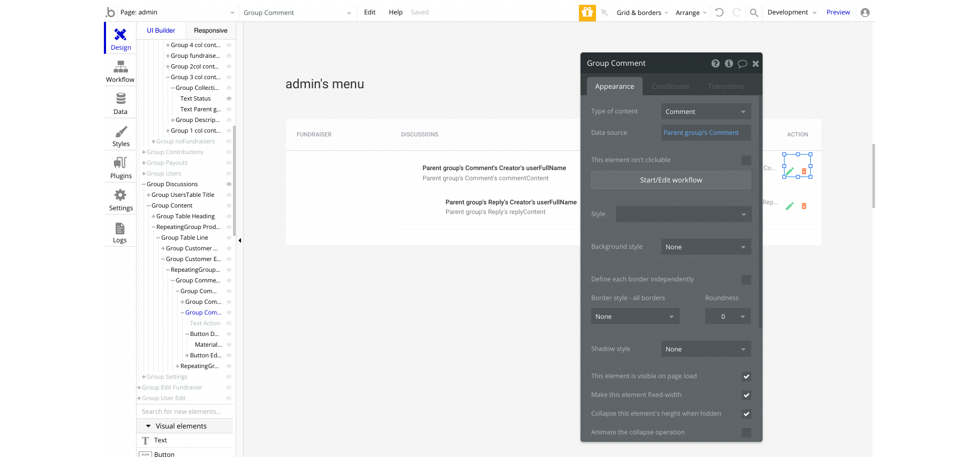Click the undo arrow icon
Screen dimensions: 980x459
719,12
